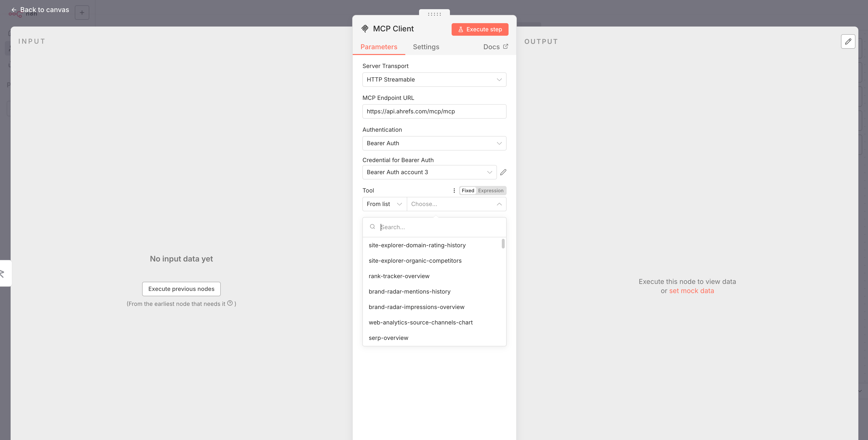Switch Tool field to Expression mode
Image resolution: width=868 pixels, height=440 pixels.
coord(490,190)
